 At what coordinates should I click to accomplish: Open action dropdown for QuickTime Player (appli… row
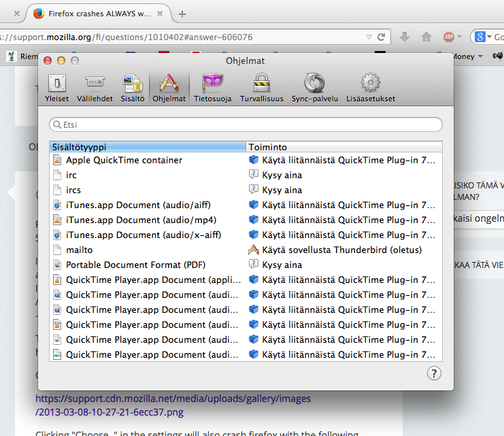(344, 280)
